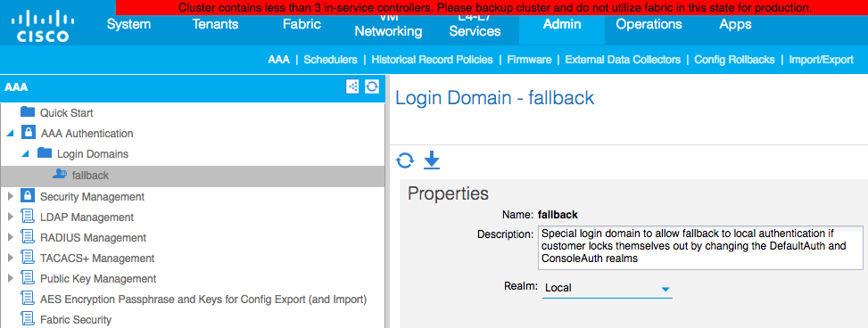Screen dimensions: 868x328
Task: Expand the Security Management node
Action: click(10, 196)
